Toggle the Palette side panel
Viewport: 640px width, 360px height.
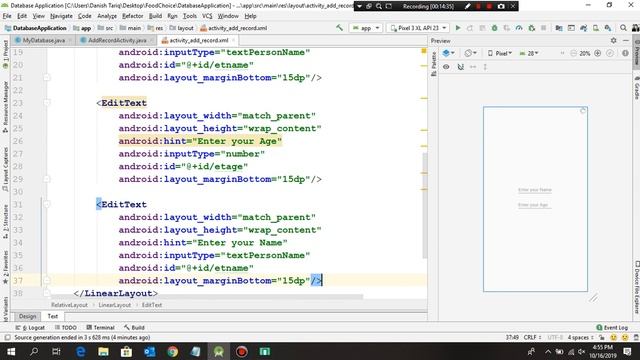click(433, 64)
